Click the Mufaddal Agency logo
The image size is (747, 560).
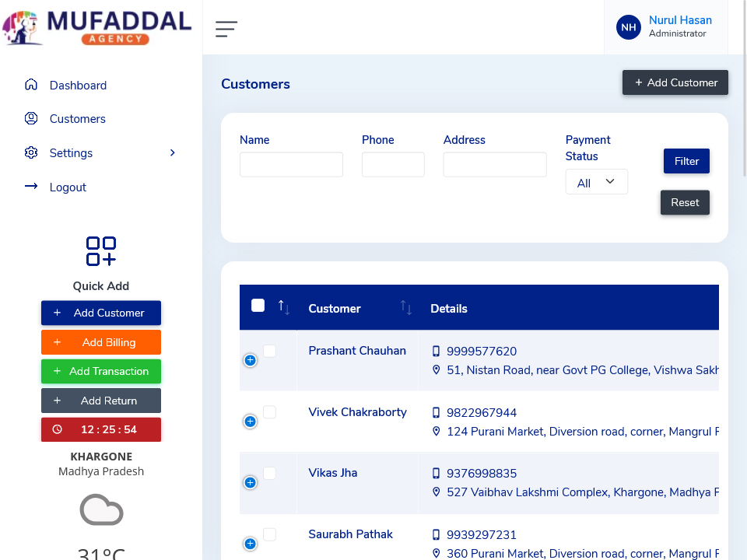pyautogui.click(x=98, y=26)
